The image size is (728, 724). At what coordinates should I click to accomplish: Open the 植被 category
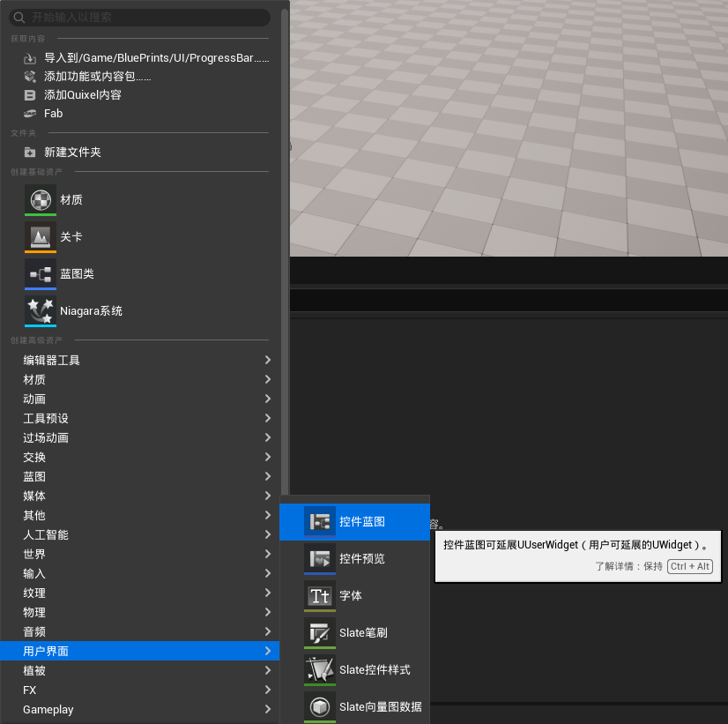click(x=140, y=670)
